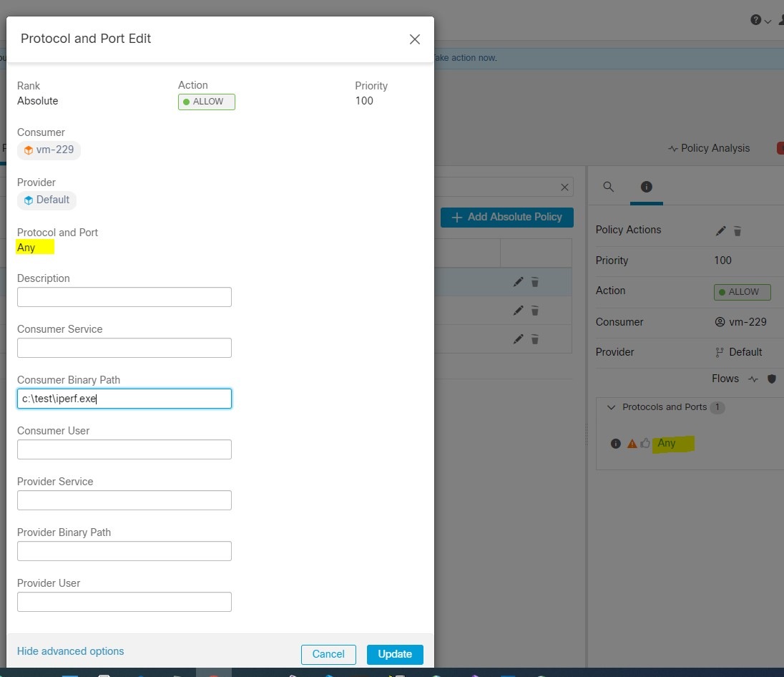Click the shield icon next to Flows

772,379
